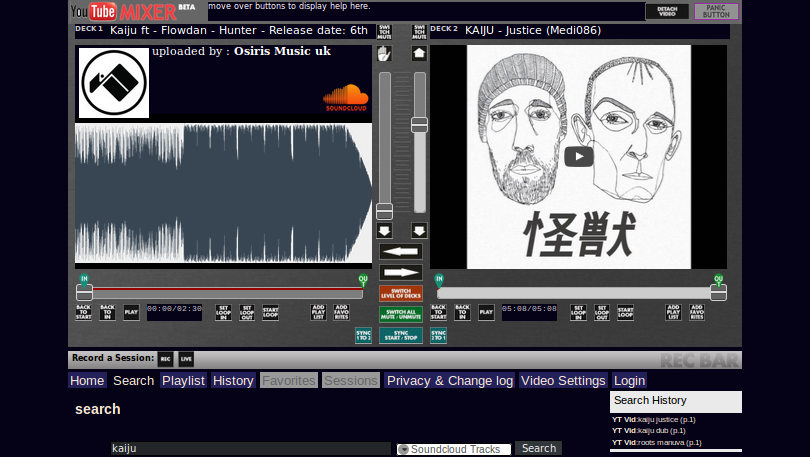Click Deck 1 volume down arrow

tap(384, 230)
